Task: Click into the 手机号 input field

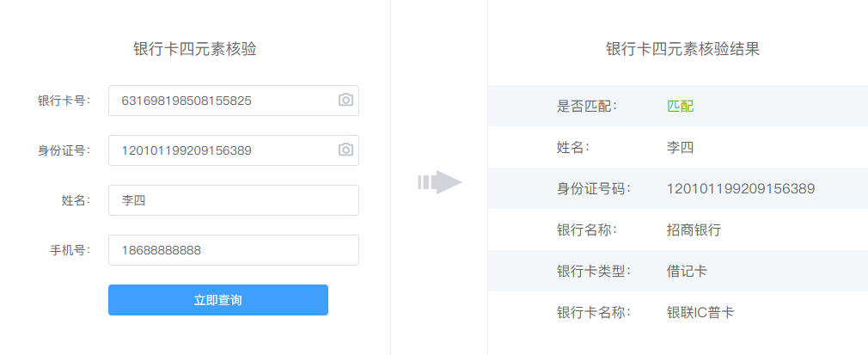Action: click(234, 250)
